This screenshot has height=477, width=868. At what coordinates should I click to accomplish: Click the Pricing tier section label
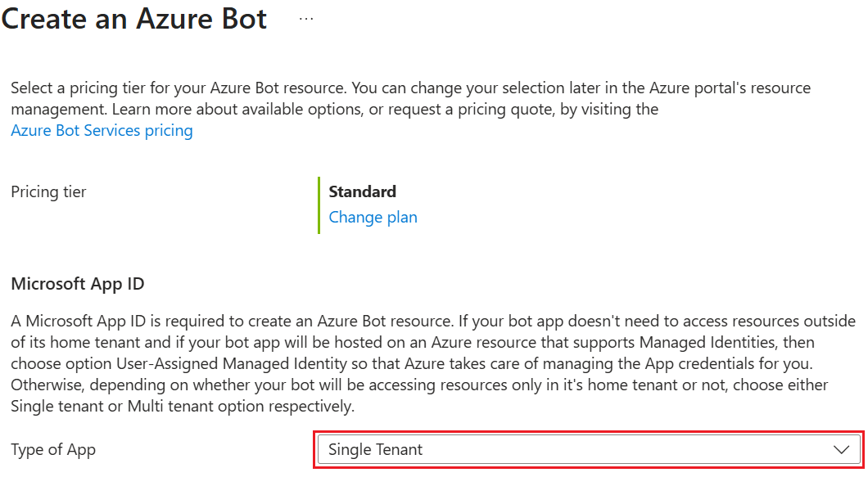47,191
